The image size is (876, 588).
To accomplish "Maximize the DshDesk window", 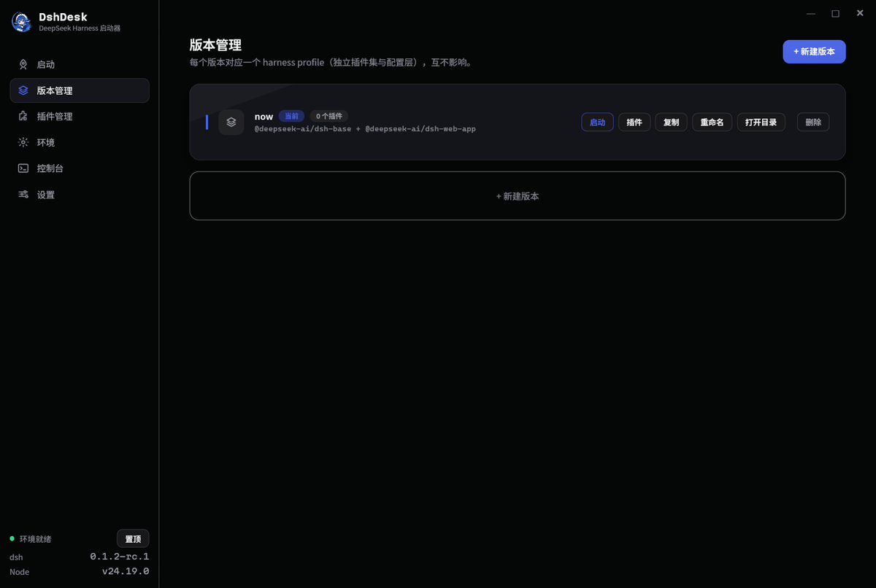I will click(836, 13).
